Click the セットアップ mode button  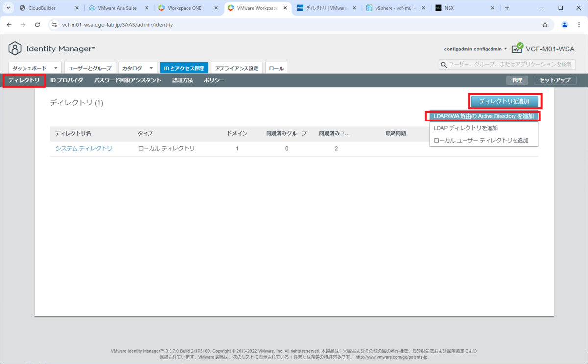pos(554,80)
